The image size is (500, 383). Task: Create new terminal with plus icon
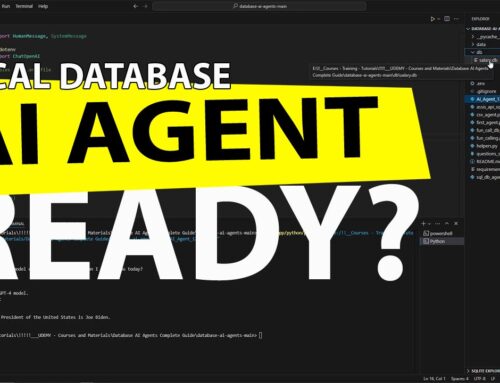tap(423, 223)
